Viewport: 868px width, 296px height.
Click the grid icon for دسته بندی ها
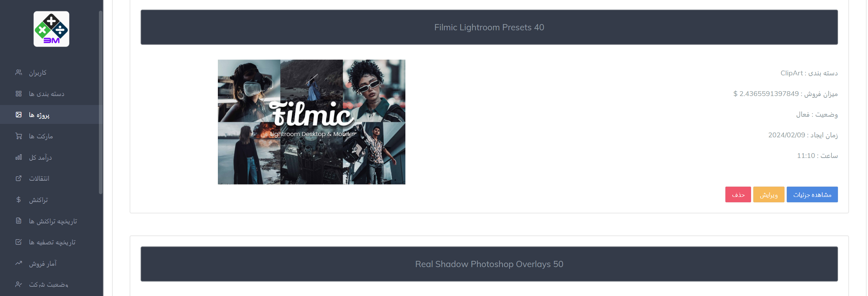coord(19,94)
